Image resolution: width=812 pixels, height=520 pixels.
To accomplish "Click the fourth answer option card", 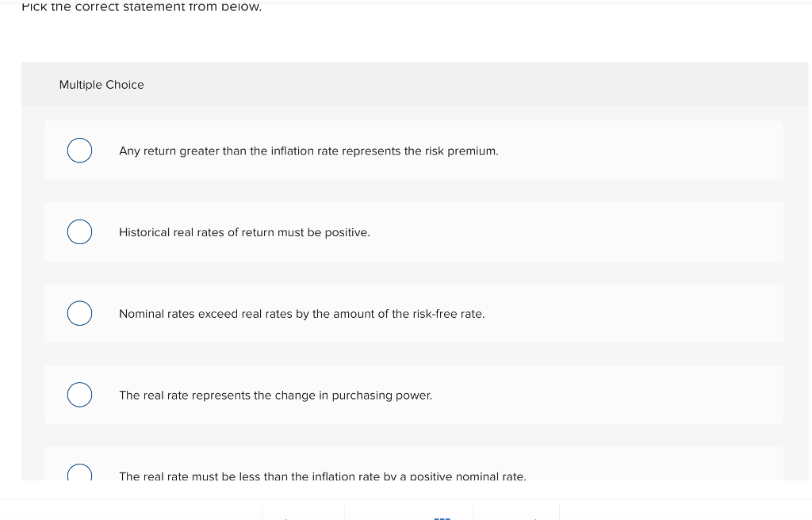I will click(414, 395).
